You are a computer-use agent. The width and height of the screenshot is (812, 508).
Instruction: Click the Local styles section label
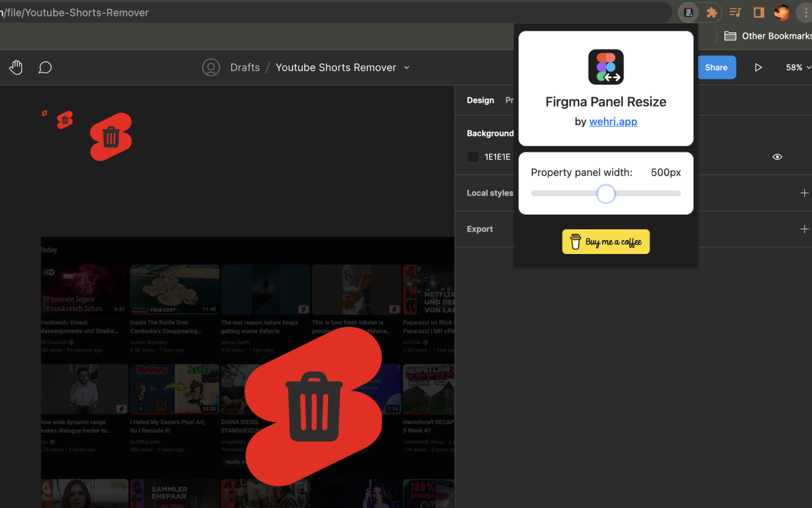(490, 193)
